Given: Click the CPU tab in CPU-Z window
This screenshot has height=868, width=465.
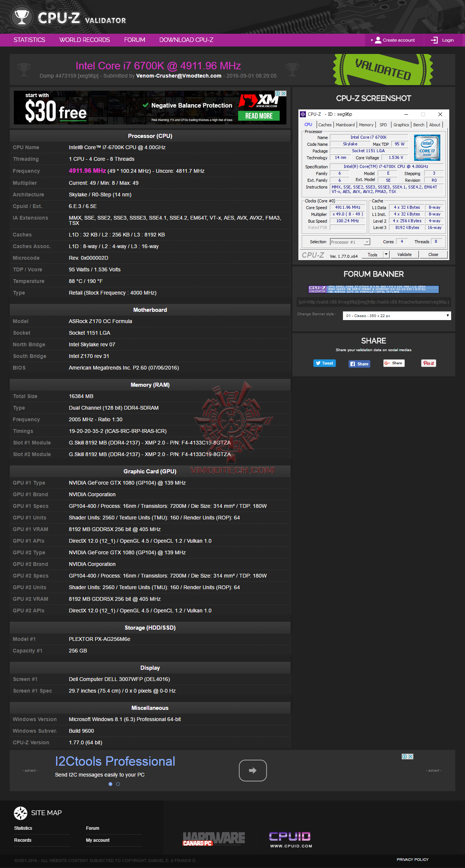Looking at the screenshot, I should pos(308,125).
